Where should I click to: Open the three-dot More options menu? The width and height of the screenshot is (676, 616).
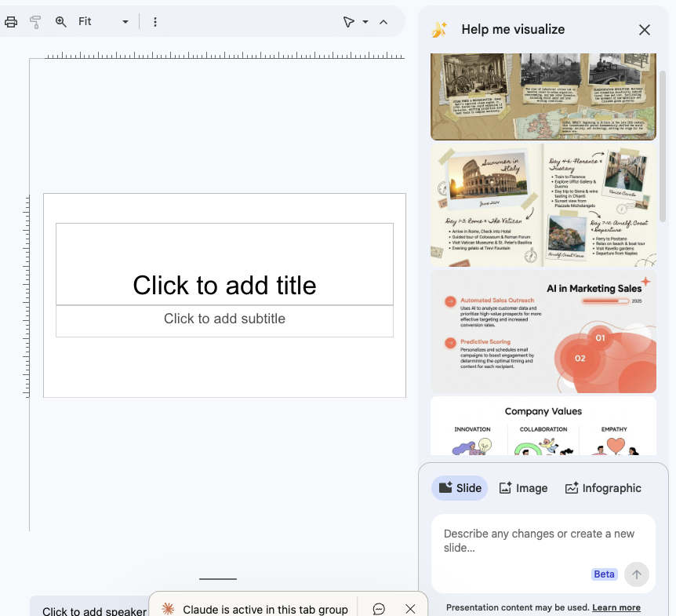[x=155, y=22]
